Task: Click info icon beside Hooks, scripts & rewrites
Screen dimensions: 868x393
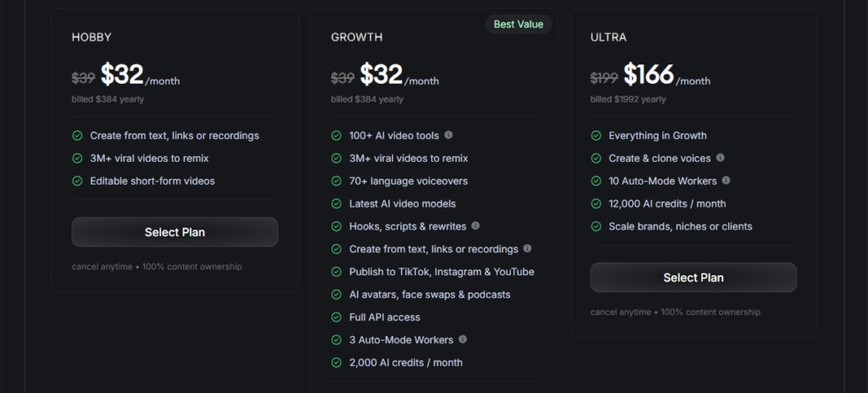Action: [x=476, y=226]
